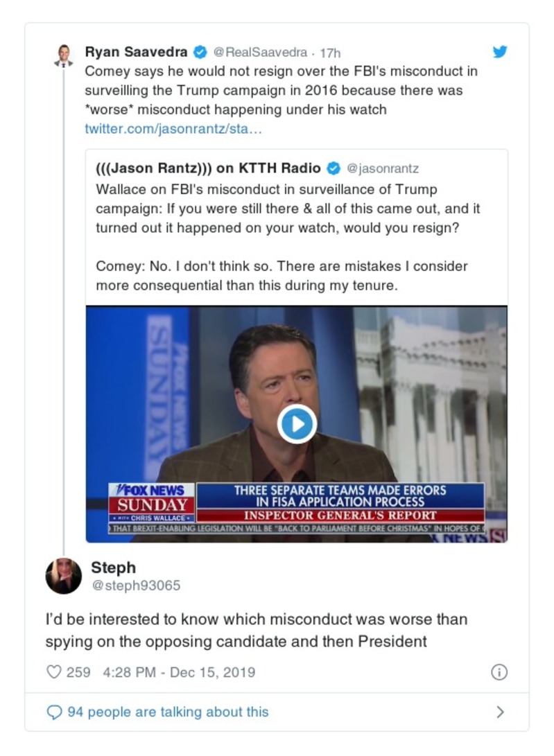Play the Comey interview video

click(x=297, y=423)
